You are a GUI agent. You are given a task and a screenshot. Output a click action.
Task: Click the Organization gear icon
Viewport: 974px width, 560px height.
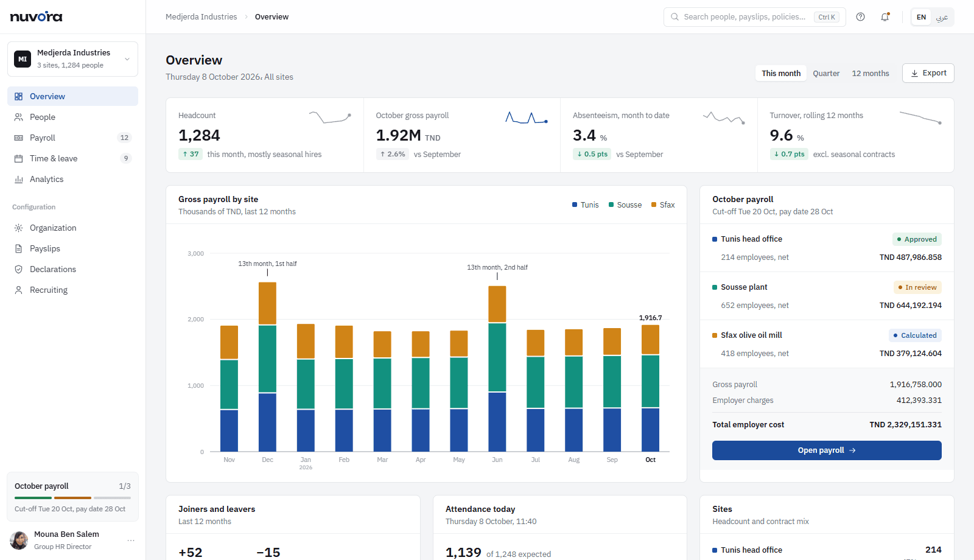tap(19, 228)
